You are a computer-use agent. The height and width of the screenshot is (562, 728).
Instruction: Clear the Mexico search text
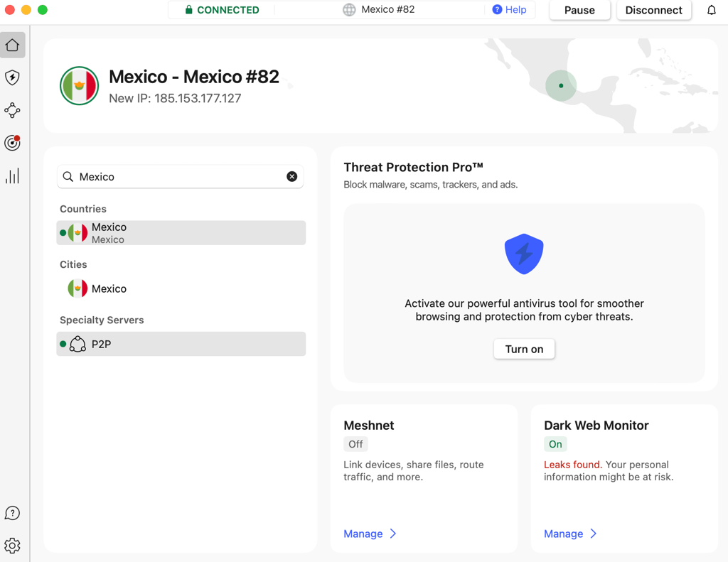292,176
